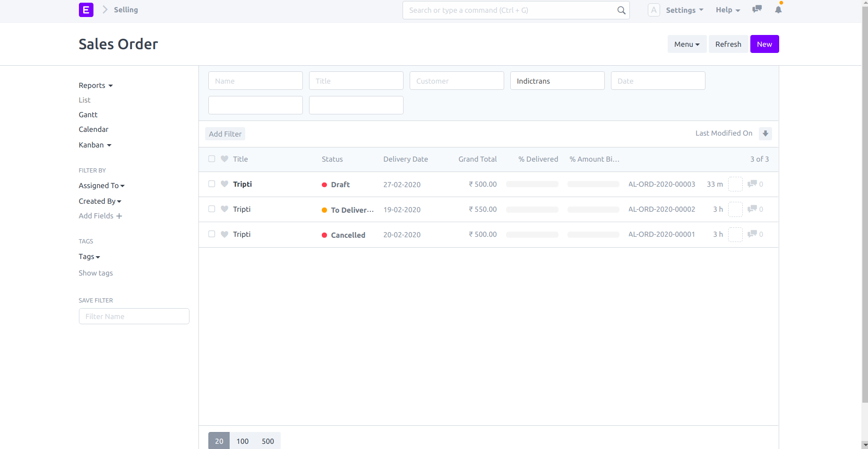Open the Help menu

click(x=727, y=10)
